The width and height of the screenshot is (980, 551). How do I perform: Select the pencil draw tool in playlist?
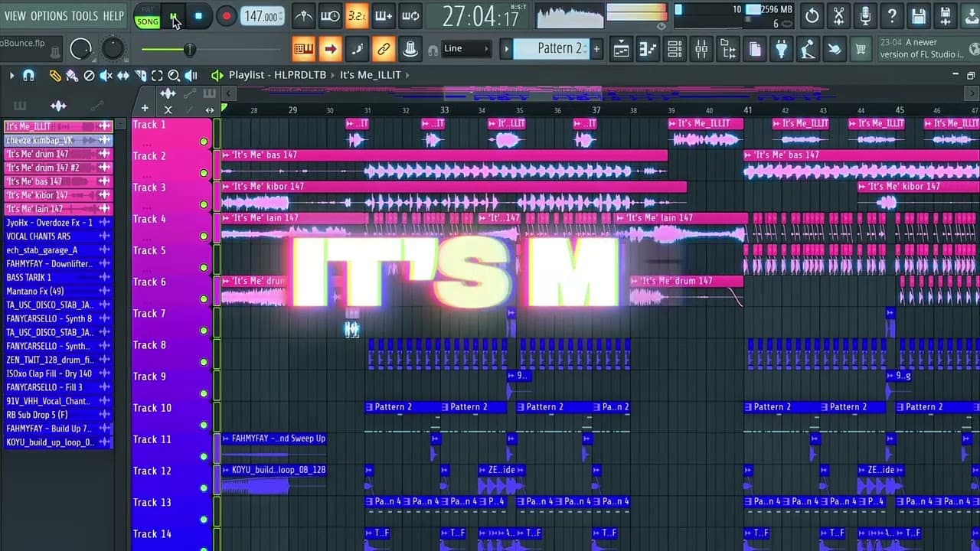click(55, 76)
